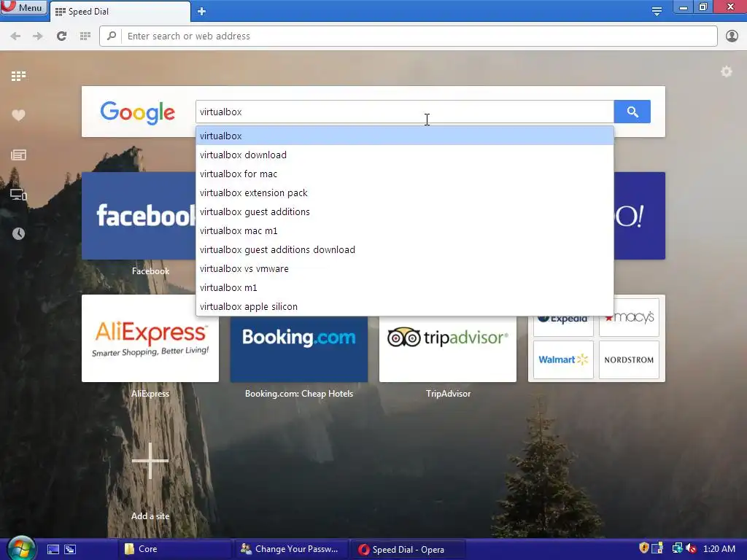Click the blue Google search button
The width and height of the screenshot is (747, 560).
632,112
